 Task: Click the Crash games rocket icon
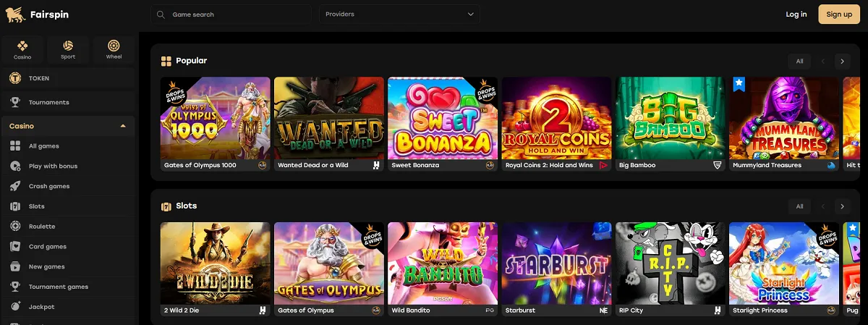tap(14, 186)
